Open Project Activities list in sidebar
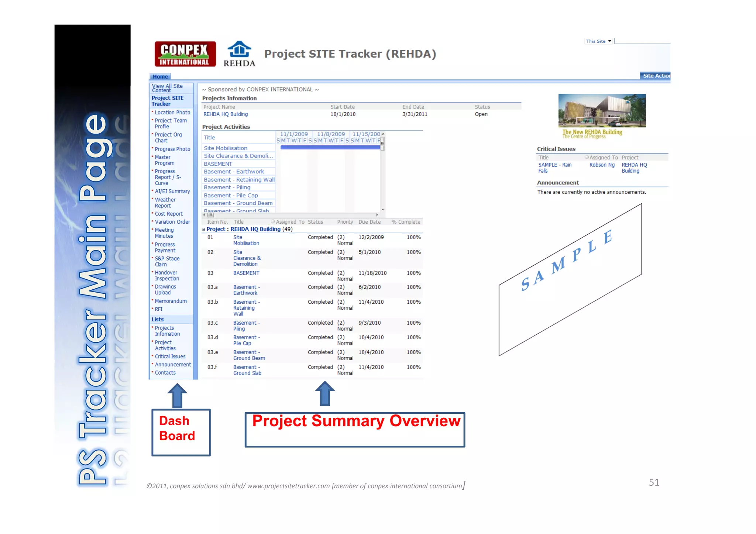 tap(165, 345)
